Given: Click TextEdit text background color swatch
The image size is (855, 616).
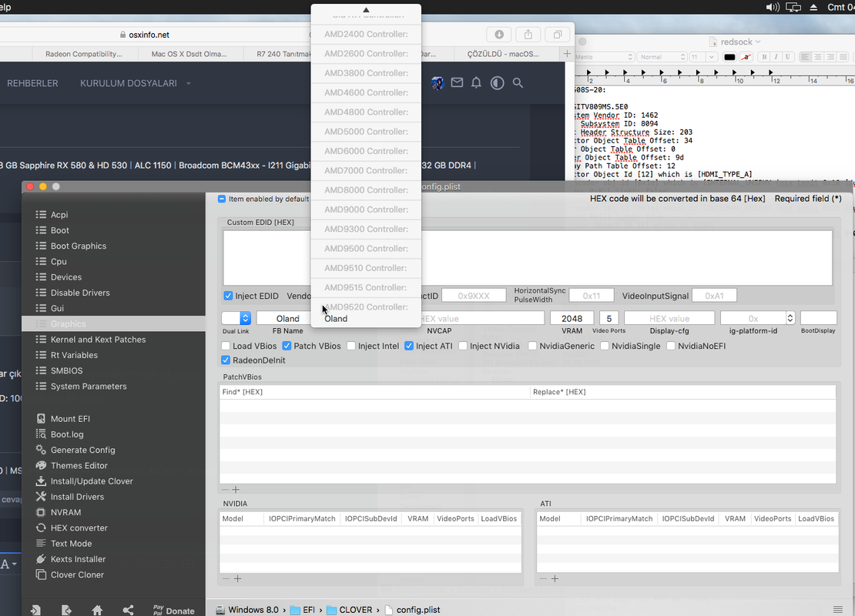Looking at the screenshot, I should 746,57.
